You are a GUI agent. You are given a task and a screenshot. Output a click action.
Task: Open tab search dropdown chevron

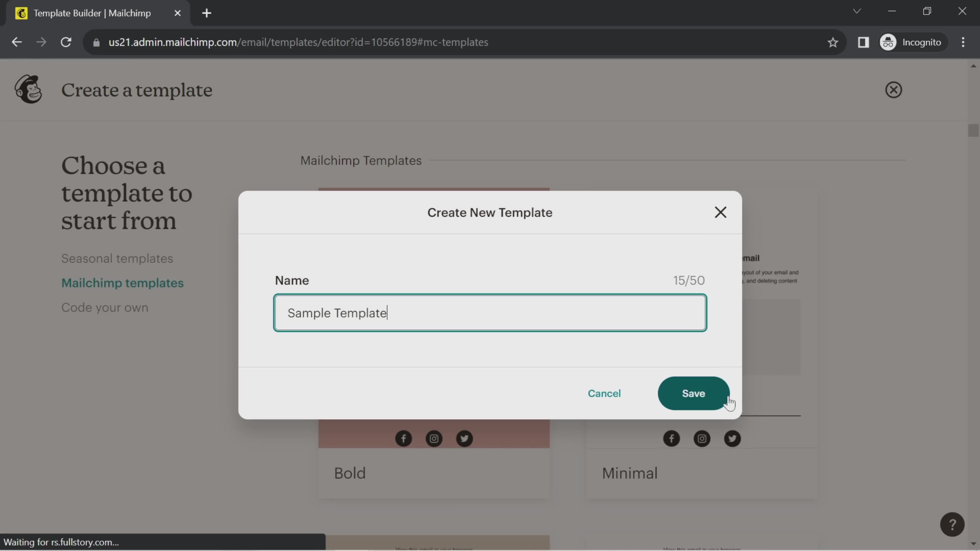[x=857, y=11]
